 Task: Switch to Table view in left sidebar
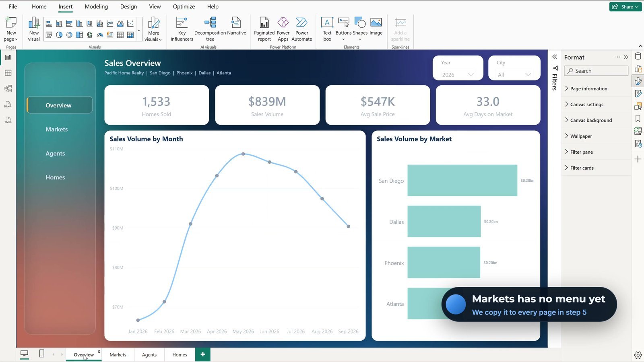click(8, 73)
